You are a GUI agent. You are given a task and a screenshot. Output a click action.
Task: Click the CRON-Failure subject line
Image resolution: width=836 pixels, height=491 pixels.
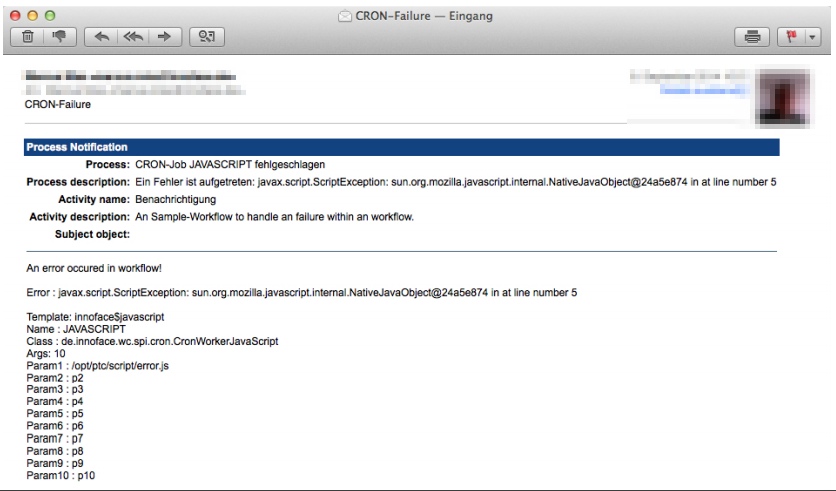click(x=58, y=104)
